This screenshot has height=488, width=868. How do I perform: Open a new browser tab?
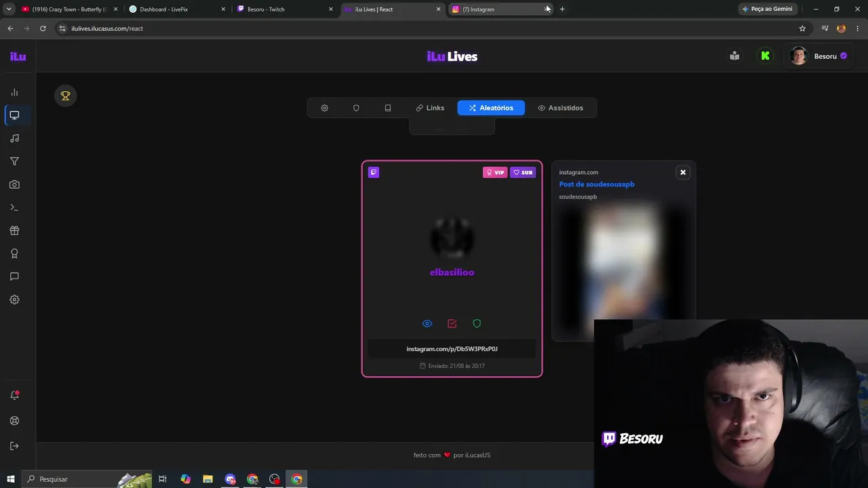point(562,9)
